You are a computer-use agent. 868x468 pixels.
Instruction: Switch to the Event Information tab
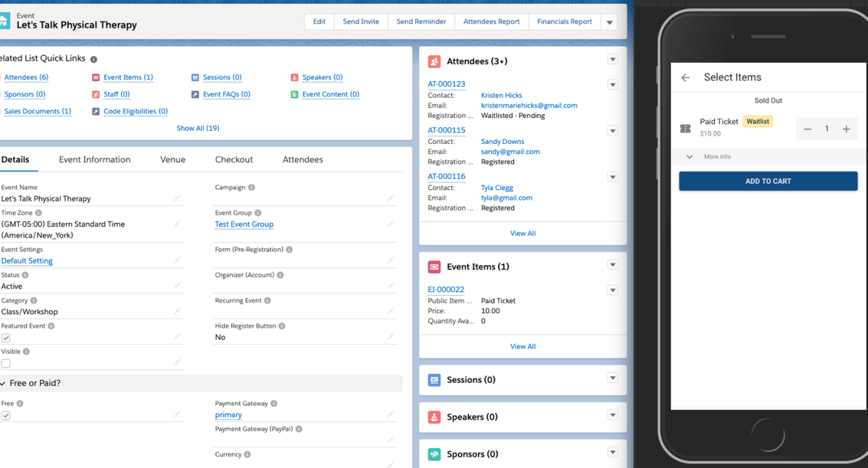click(x=94, y=160)
